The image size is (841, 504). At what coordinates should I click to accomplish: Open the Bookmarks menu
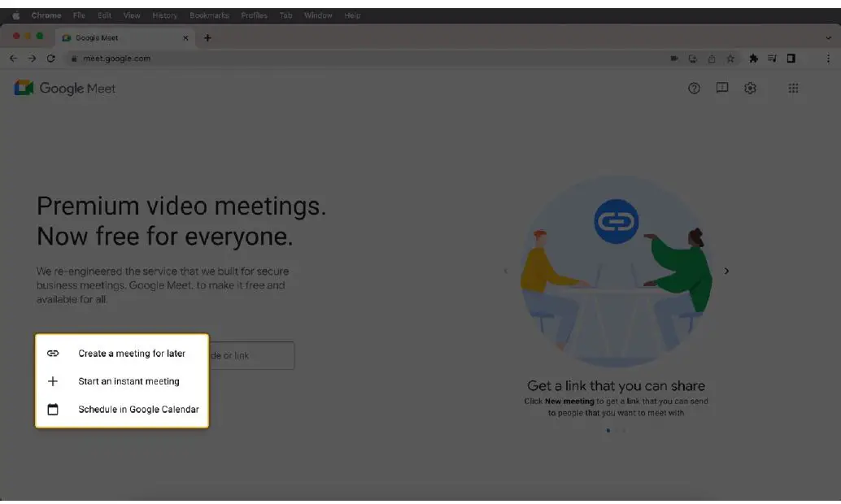pyautogui.click(x=209, y=15)
